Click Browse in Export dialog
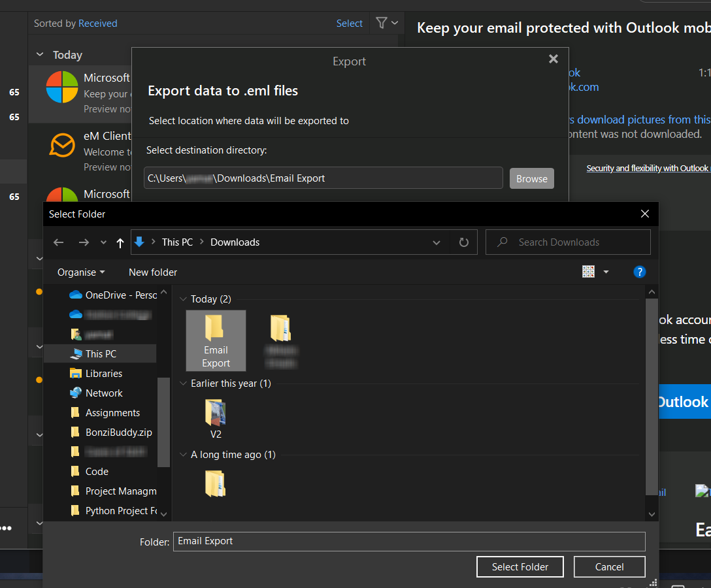The height and width of the screenshot is (588, 711). (531, 178)
